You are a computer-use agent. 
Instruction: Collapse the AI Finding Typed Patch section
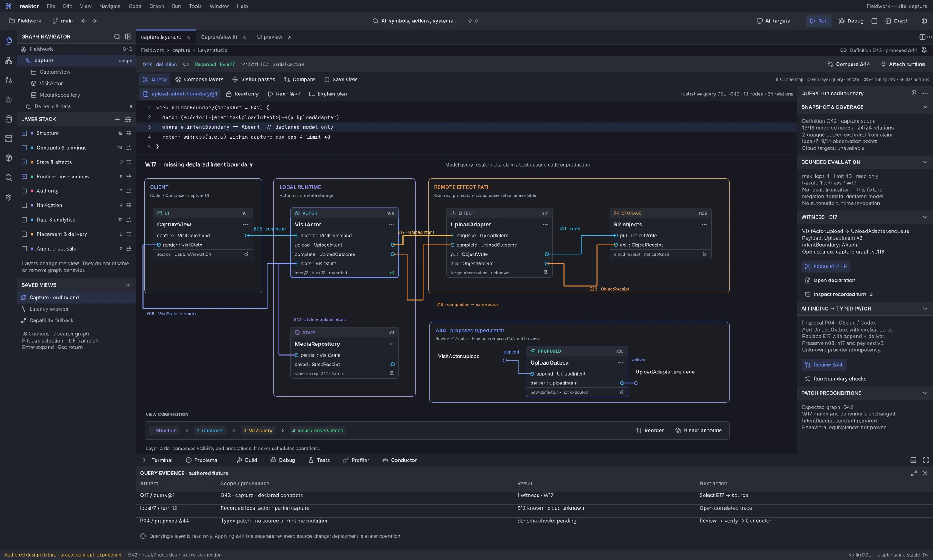coord(925,309)
